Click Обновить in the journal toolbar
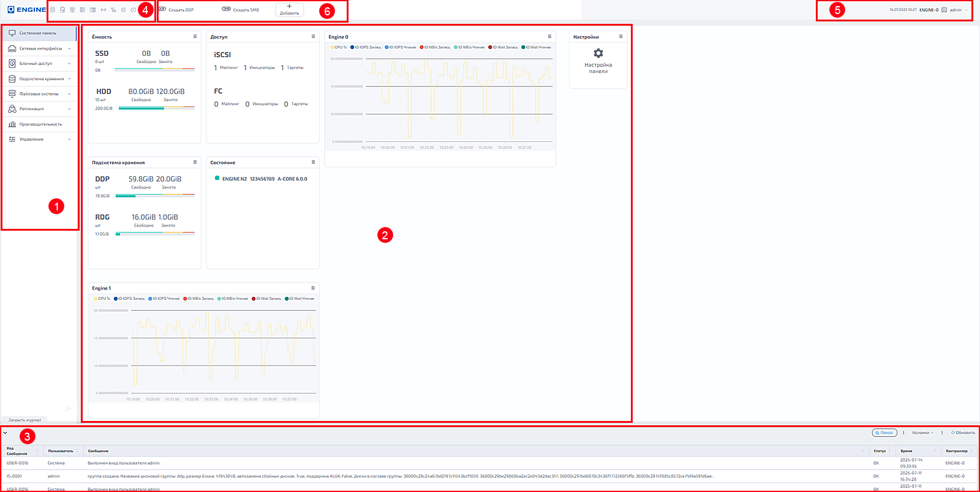980x492 pixels. (963, 433)
